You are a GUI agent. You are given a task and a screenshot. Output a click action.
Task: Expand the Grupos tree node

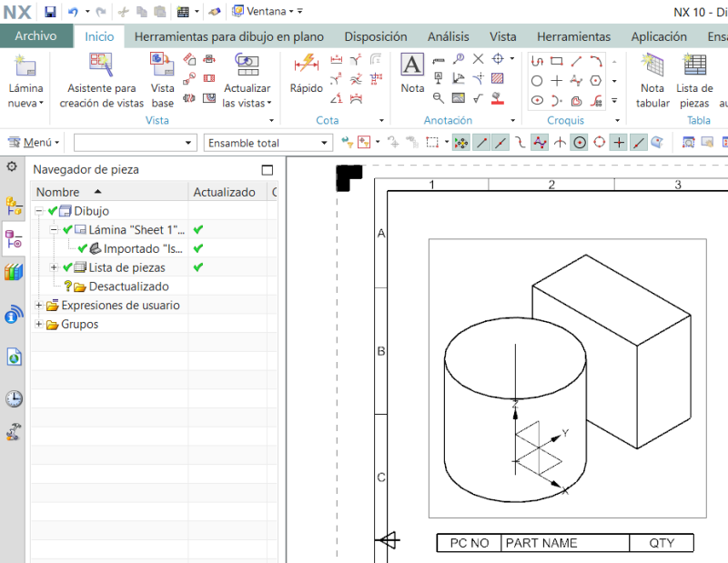point(39,324)
